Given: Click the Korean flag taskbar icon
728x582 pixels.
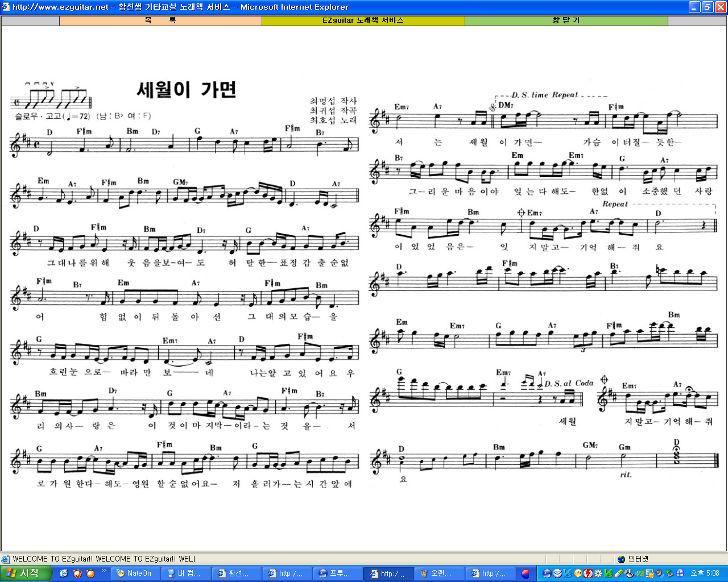Looking at the screenshot, I should point(526,573).
